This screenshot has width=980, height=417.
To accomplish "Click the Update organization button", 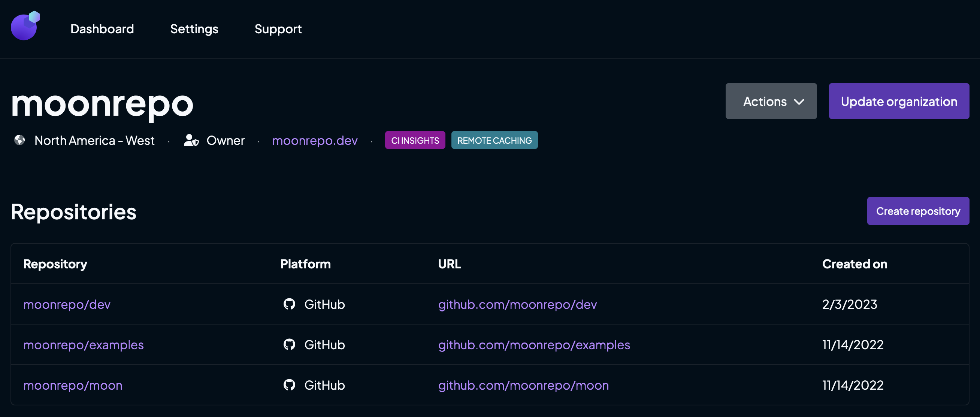I will pos(899,100).
